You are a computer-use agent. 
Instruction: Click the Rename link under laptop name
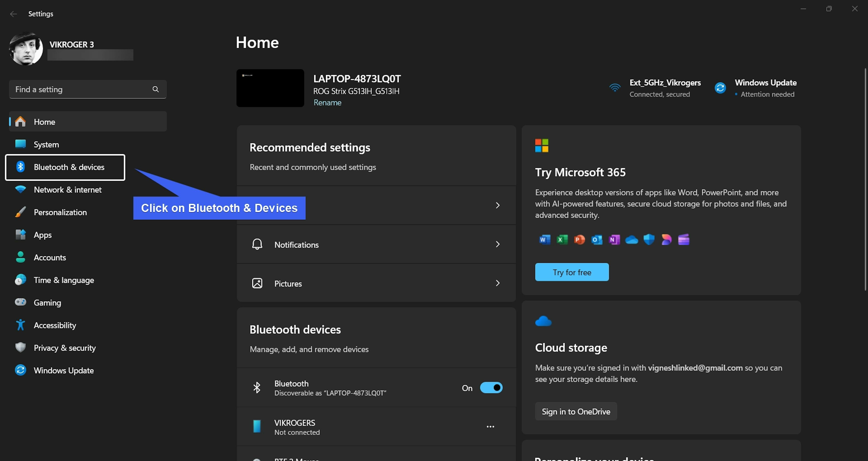[327, 102]
